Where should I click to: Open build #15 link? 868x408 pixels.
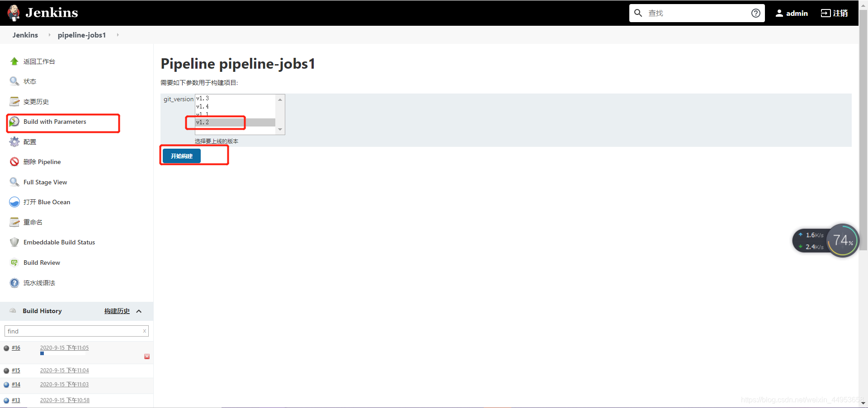16,370
